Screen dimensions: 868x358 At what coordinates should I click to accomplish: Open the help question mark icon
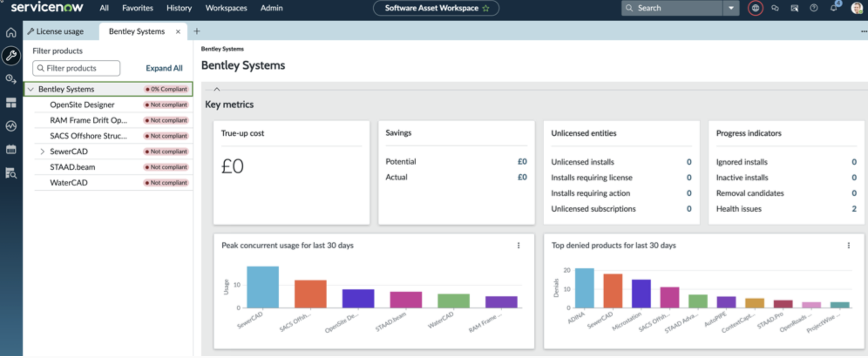(814, 8)
